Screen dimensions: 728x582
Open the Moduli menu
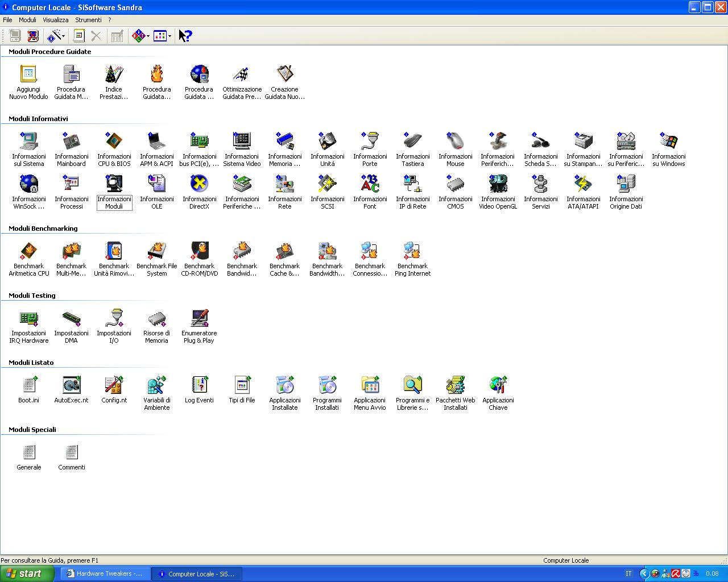coord(27,20)
